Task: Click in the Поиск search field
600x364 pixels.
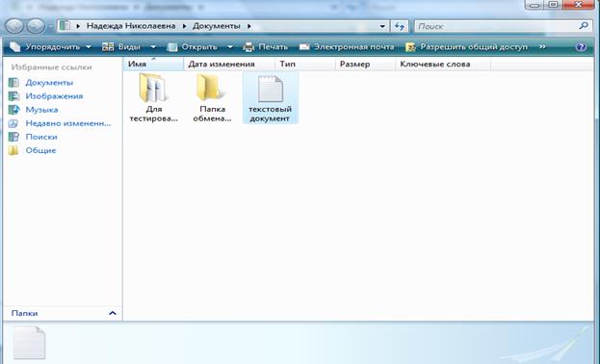Action: coord(496,26)
